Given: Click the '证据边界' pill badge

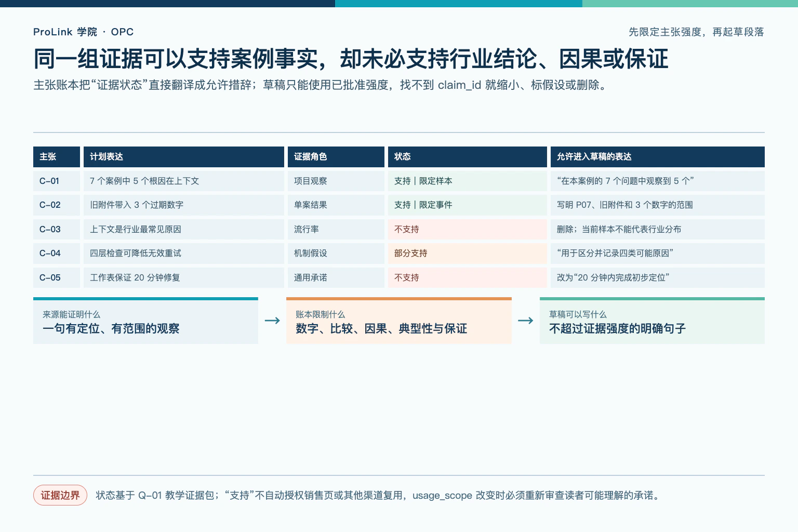Looking at the screenshot, I should pyautogui.click(x=60, y=495).
